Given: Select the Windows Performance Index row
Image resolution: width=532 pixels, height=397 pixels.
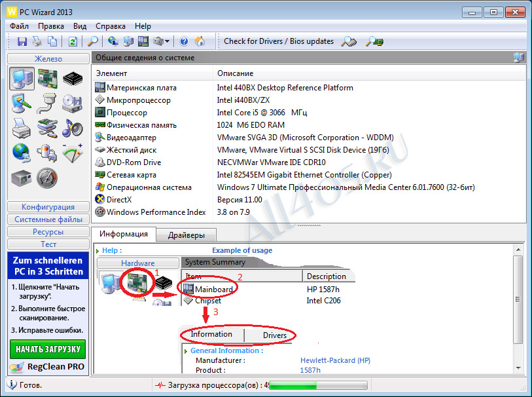Looking at the screenshot, I should coord(309,212).
